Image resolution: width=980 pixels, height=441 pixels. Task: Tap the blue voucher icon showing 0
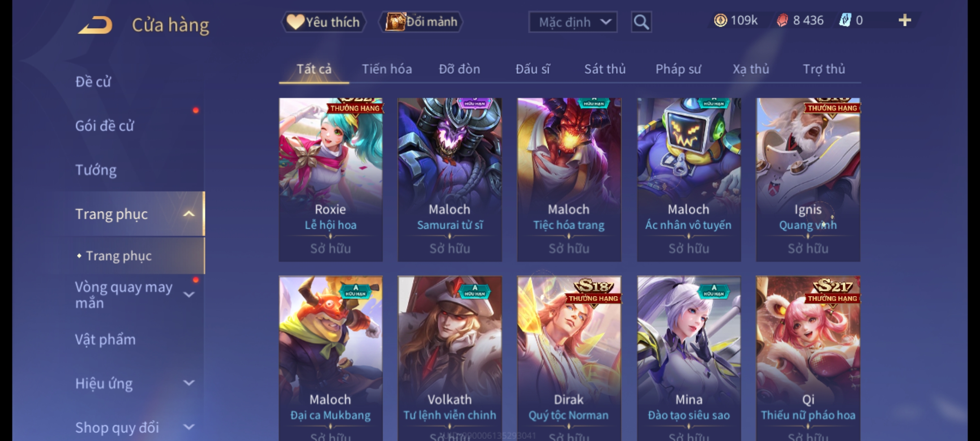click(x=845, y=20)
